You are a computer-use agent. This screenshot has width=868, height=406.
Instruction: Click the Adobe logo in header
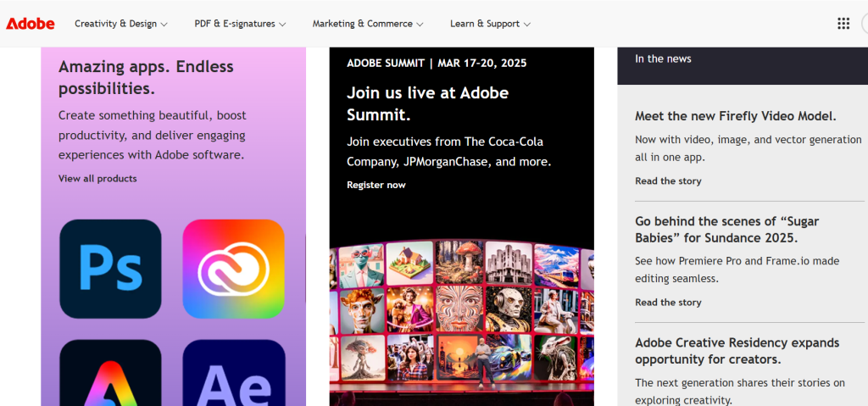tap(31, 24)
